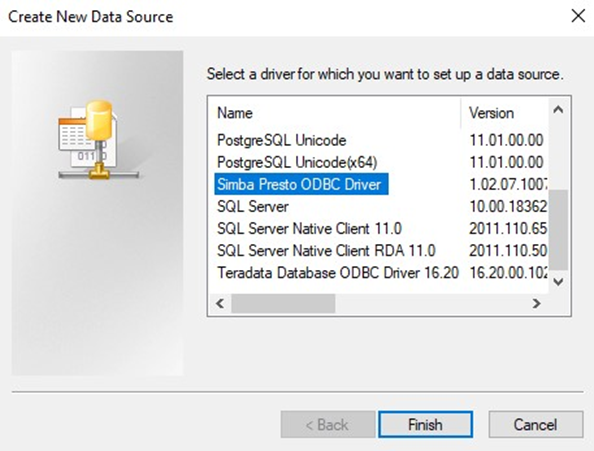594x451 pixels.
Task: Select SQL Server Native Client 11.0
Action: click(309, 229)
